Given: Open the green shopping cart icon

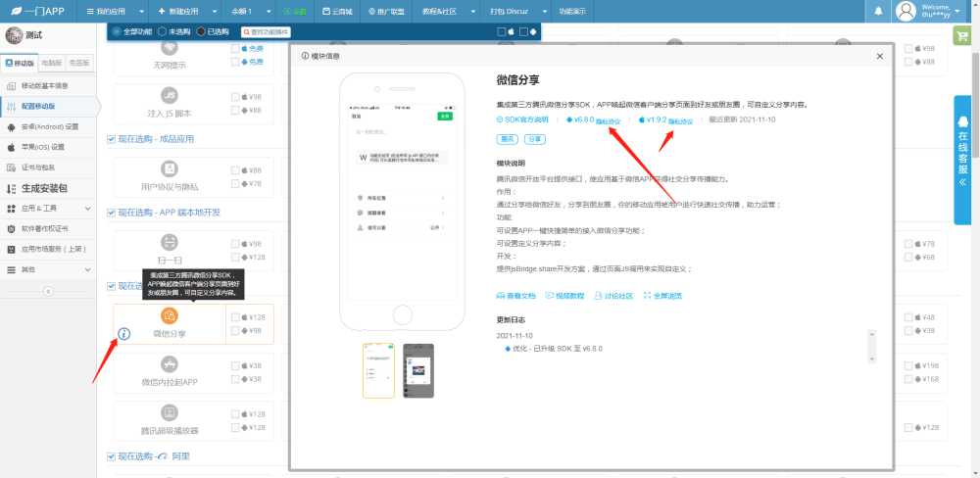Looking at the screenshot, I should (x=960, y=35).
